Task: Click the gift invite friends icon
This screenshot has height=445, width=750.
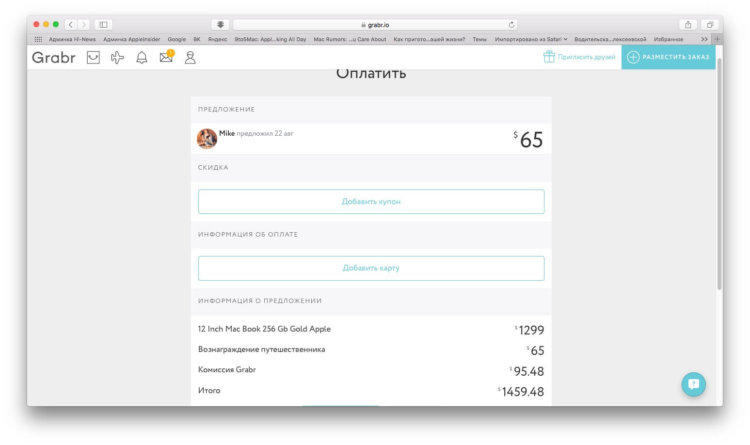Action: [x=549, y=57]
